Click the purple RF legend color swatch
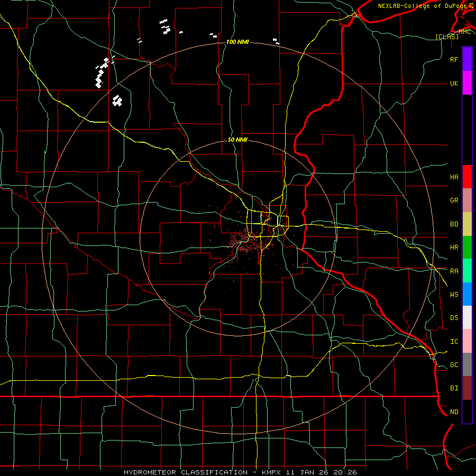The width and height of the screenshot is (476, 476). (x=467, y=59)
